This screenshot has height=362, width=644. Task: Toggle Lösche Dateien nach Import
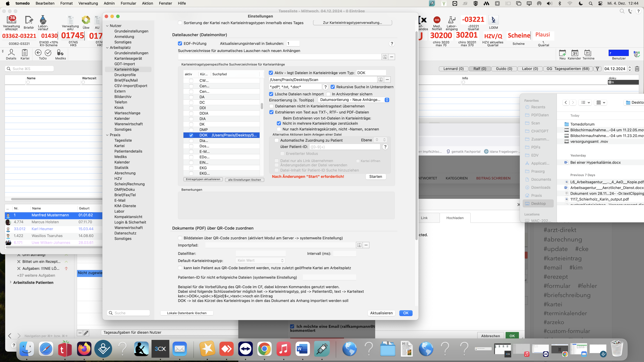click(271, 94)
